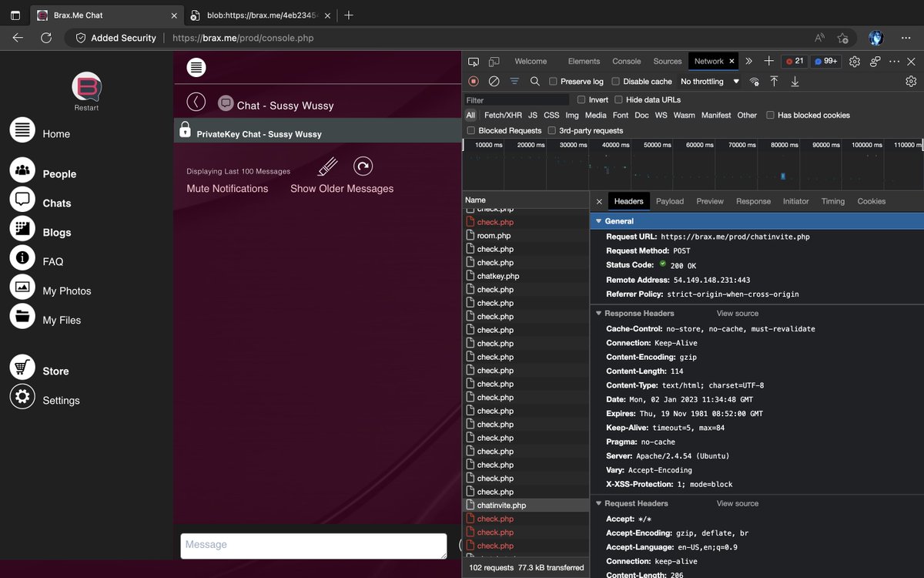Check Has blocked cookies checkbox
Screen dimensions: 924x578
[x=770, y=115]
